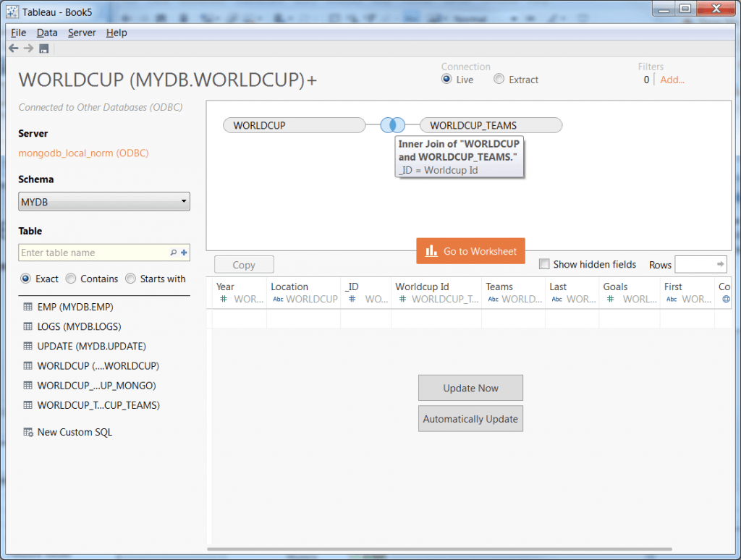741x560 pixels.
Task: Click the Add filters link
Action: coord(672,80)
